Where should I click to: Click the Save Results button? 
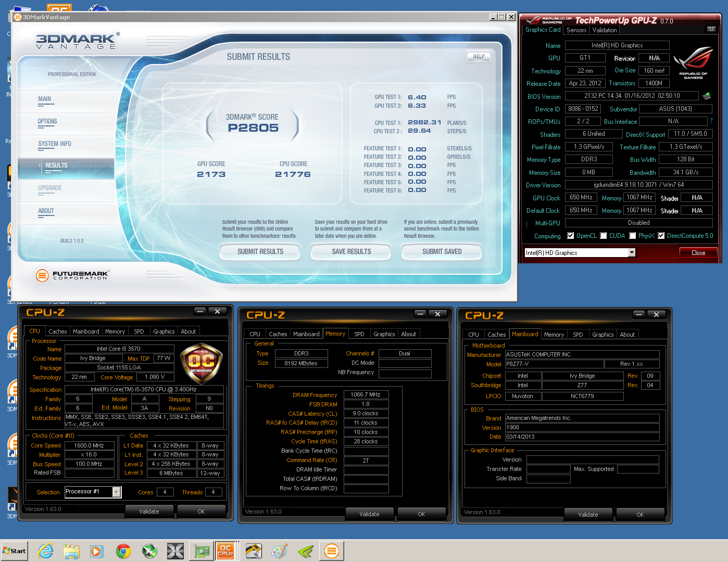coord(351,252)
